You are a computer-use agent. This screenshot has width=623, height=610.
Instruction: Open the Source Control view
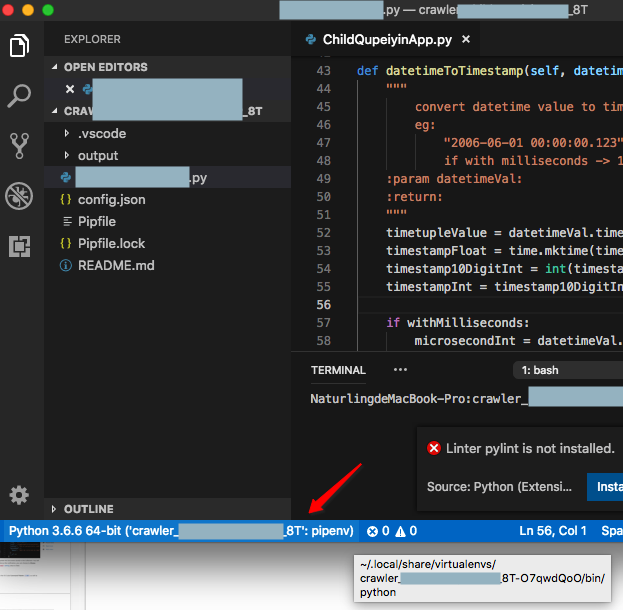pyautogui.click(x=19, y=146)
